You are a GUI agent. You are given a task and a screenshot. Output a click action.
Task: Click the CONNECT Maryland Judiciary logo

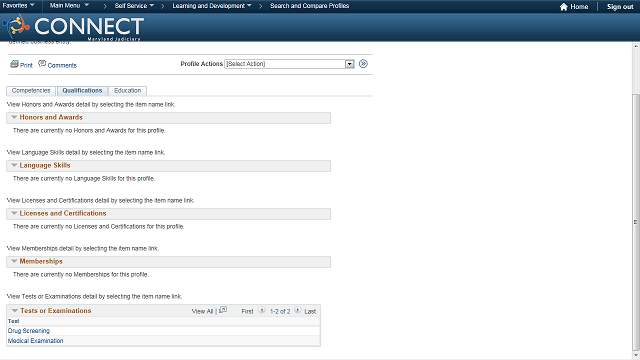pos(73,27)
